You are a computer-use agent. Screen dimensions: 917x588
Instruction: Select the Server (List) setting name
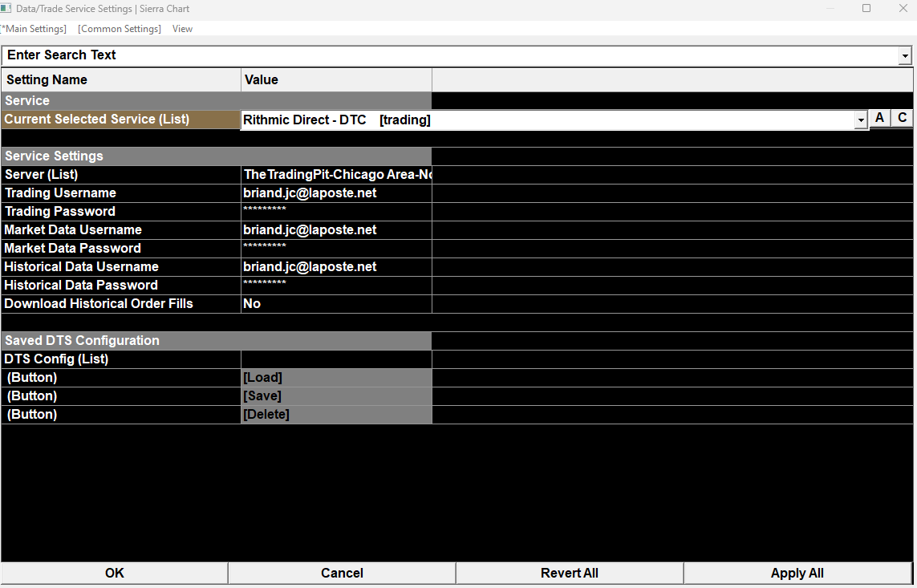tap(121, 175)
